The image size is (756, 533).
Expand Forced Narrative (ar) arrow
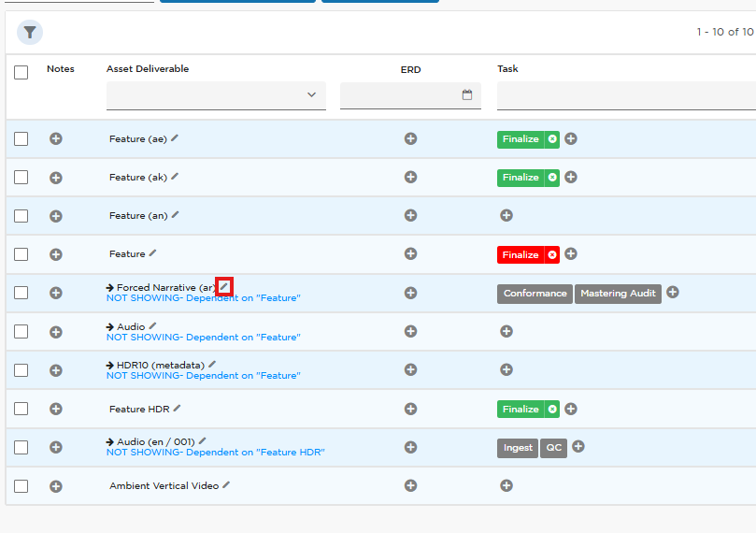[x=110, y=287]
